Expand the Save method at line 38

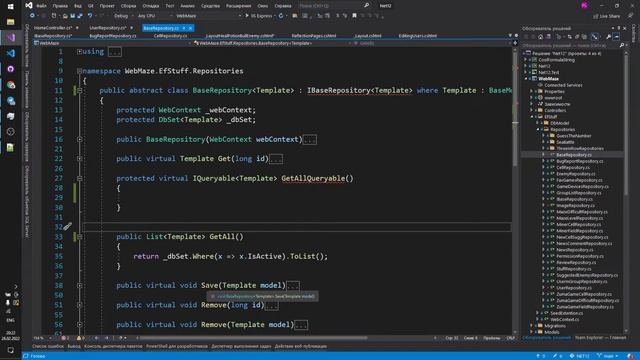80,285
